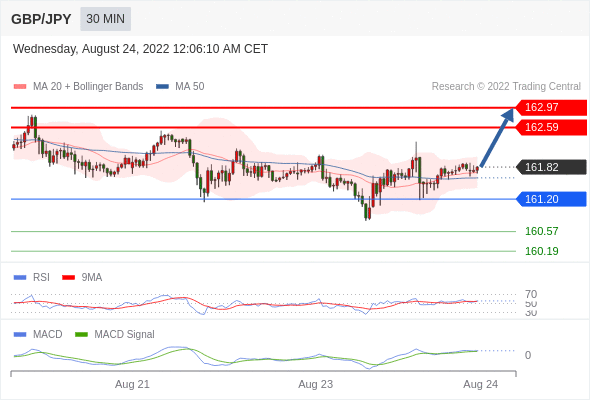Screen dimensions: 590x400
Task: Click the MA 20 + Bollinger Bands legend swatch
Action: tap(20, 87)
